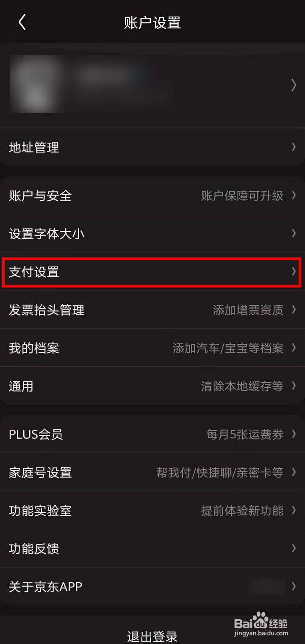Open 支付设置 payment settings
The image size is (305, 644).
click(x=152, y=271)
